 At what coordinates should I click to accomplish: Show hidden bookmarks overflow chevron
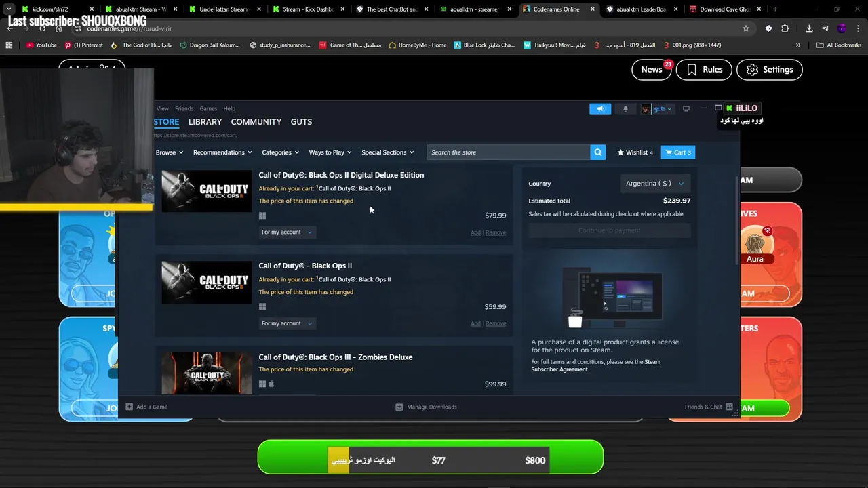click(798, 45)
